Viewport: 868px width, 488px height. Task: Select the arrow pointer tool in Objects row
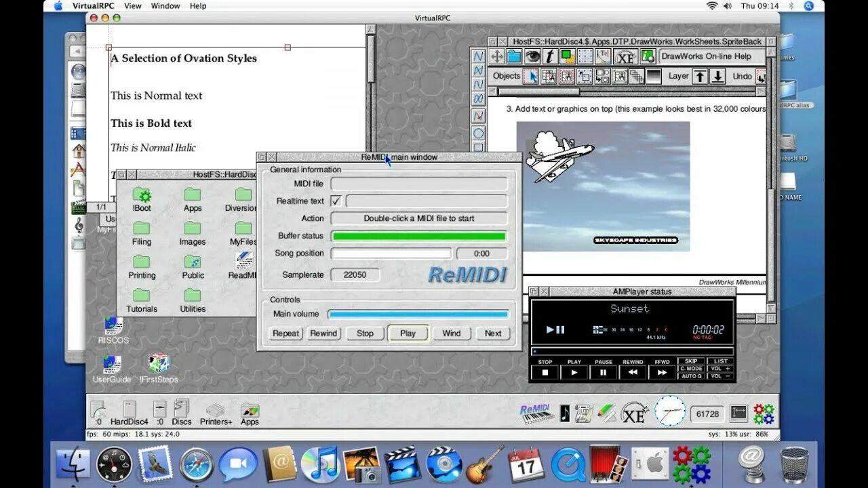(532, 77)
